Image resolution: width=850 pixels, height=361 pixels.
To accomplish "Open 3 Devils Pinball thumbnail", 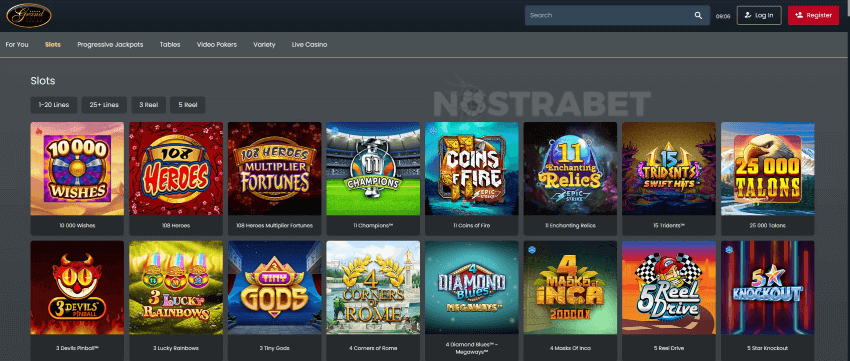I will pyautogui.click(x=77, y=288).
